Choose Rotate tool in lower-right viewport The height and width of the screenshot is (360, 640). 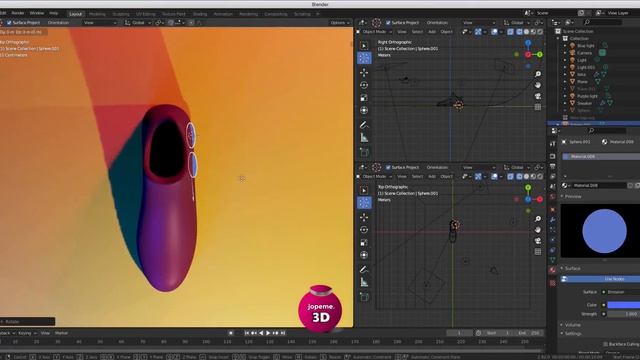(364, 230)
